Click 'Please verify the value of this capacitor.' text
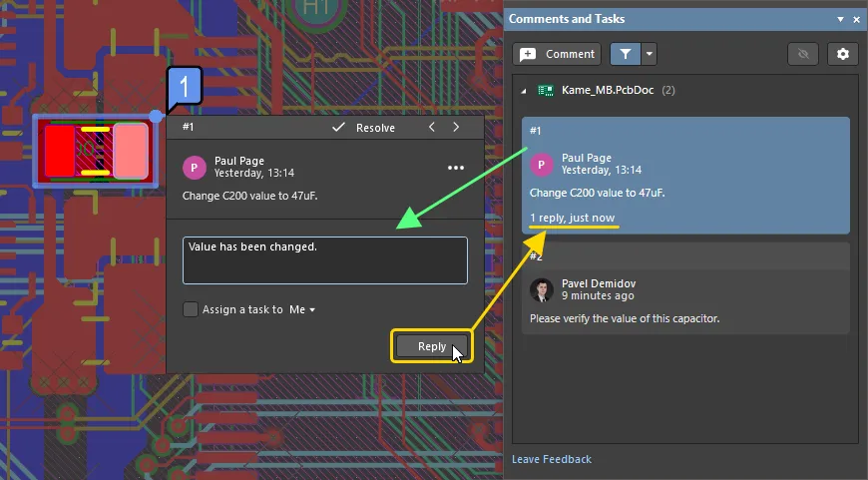The image size is (868, 480). coord(625,318)
